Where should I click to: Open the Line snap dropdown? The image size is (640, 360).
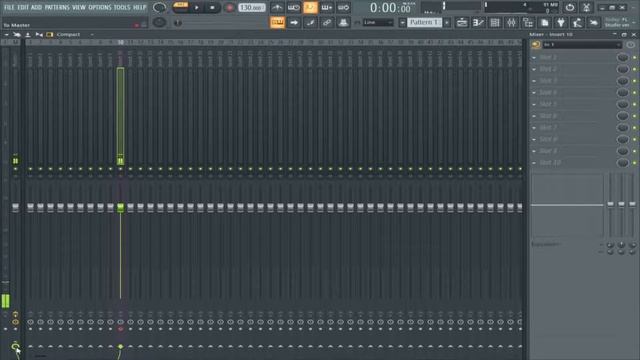click(378, 22)
